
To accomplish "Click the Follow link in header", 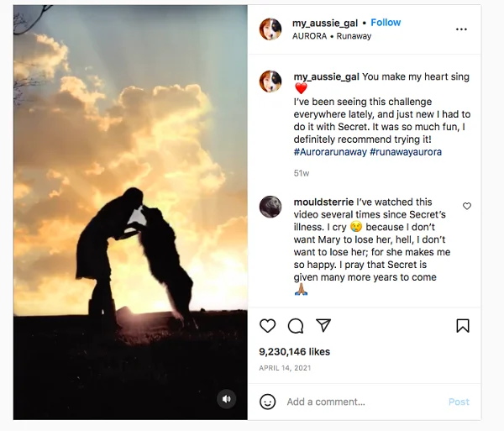I will (x=386, y=23).
